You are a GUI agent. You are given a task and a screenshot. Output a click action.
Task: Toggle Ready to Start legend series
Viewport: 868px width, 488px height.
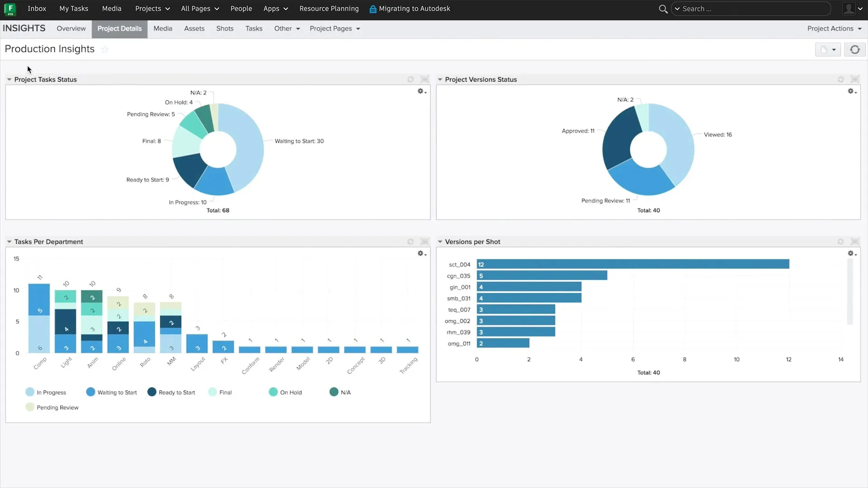[172, 392]
